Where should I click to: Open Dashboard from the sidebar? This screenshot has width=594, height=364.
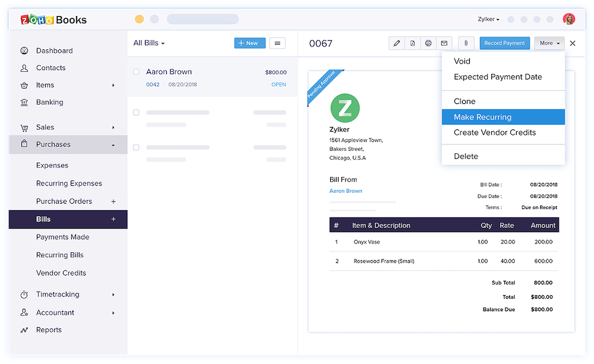coord(54,50)
